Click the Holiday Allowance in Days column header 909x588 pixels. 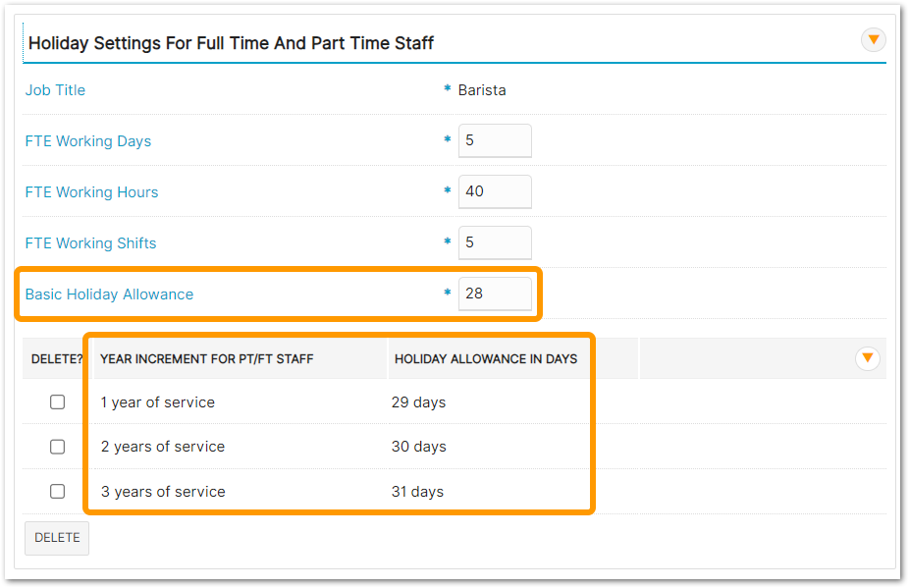(486, 359)
